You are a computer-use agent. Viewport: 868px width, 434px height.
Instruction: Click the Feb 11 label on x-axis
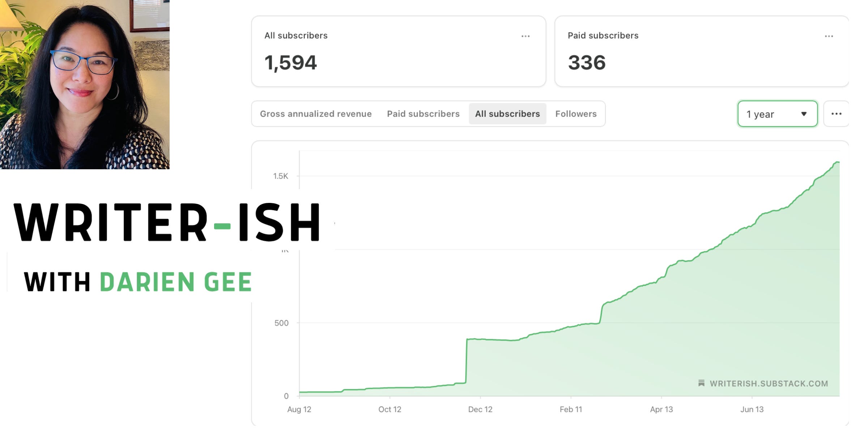(571, 409)
